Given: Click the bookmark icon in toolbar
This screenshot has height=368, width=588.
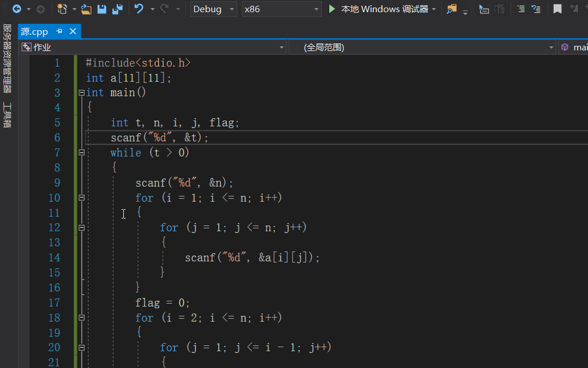Looking at the screenshot, I should [x=557, y=9].
